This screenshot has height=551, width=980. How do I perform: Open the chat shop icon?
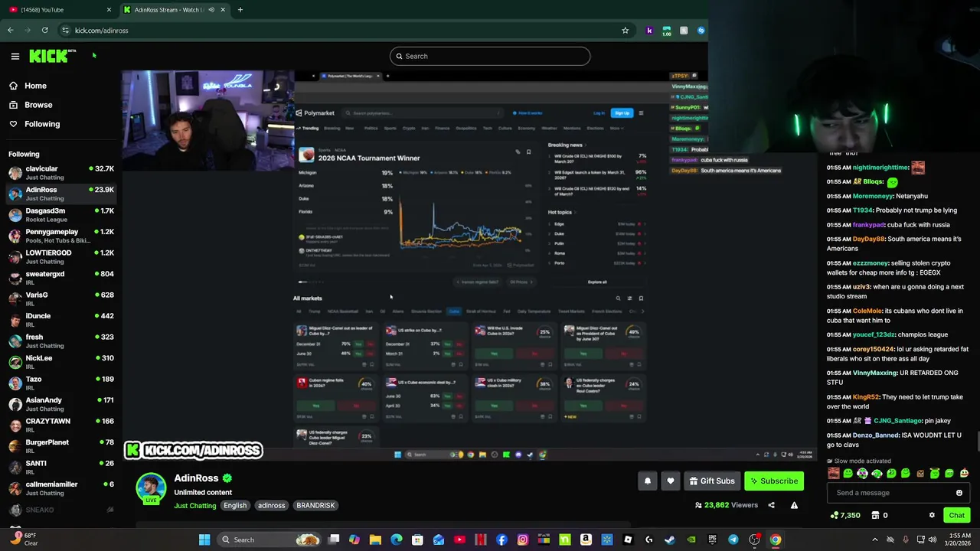[x=875, y=515]
